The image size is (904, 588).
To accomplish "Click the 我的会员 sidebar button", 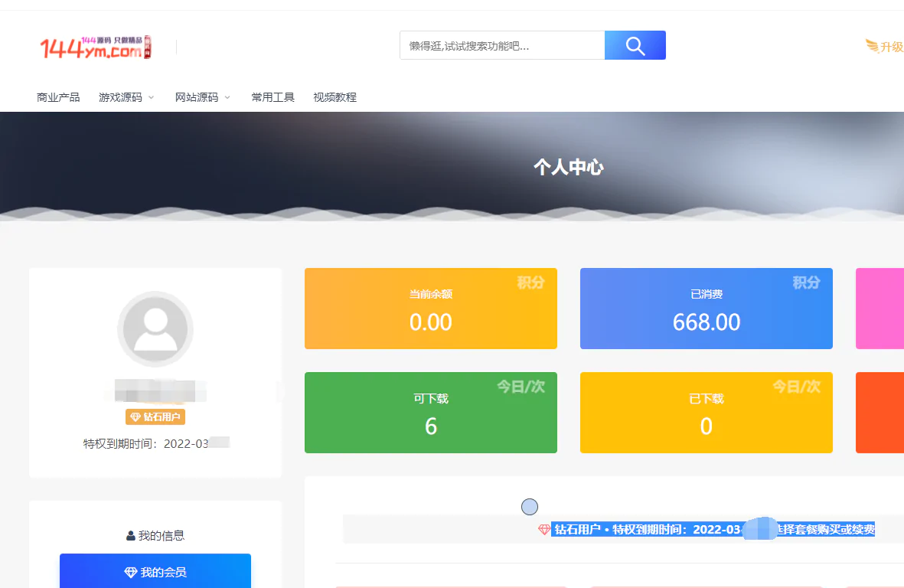I will click(x=155, y=572).
